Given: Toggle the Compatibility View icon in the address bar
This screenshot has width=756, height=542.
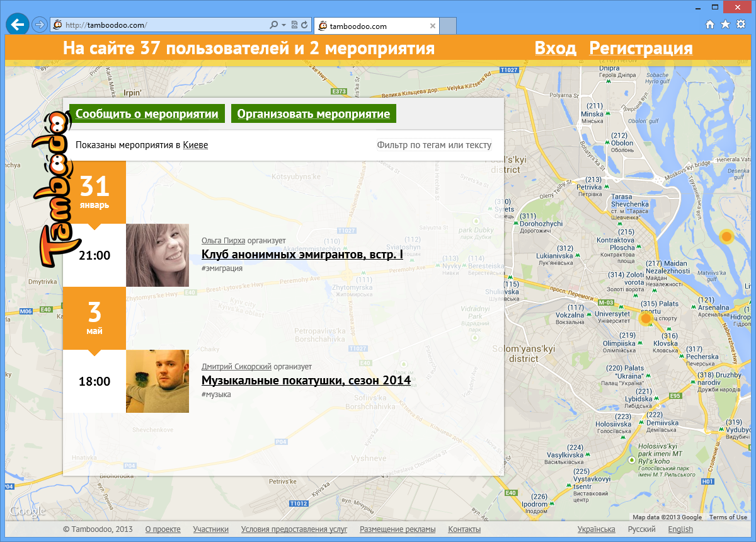Looking at the screenshot, I should [x=294, y=25].
